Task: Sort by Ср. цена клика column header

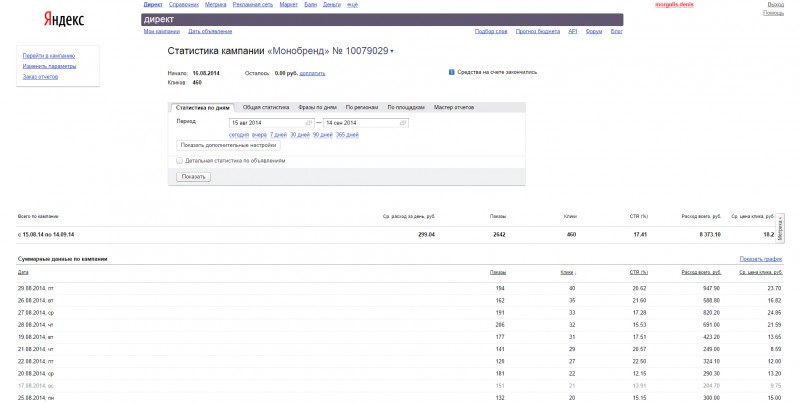Action: click(x=761, y=272)
